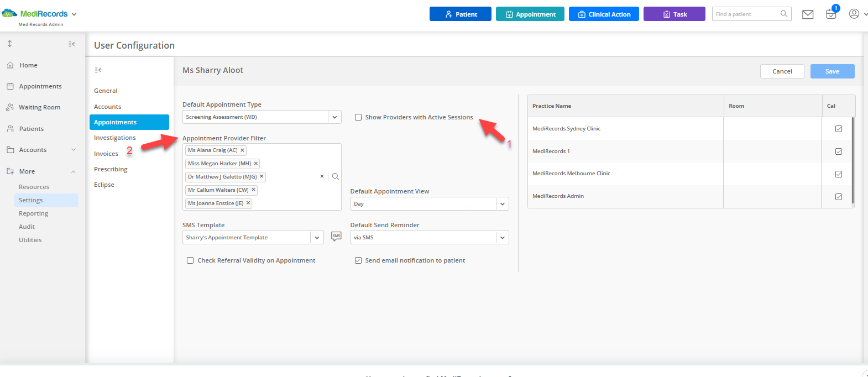
Task: Enable Check Referral Validity on Appointment
Action: point(190,260)
